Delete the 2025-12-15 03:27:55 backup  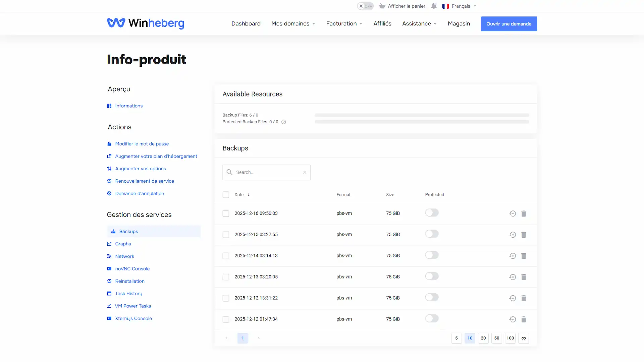coord(524,235)
